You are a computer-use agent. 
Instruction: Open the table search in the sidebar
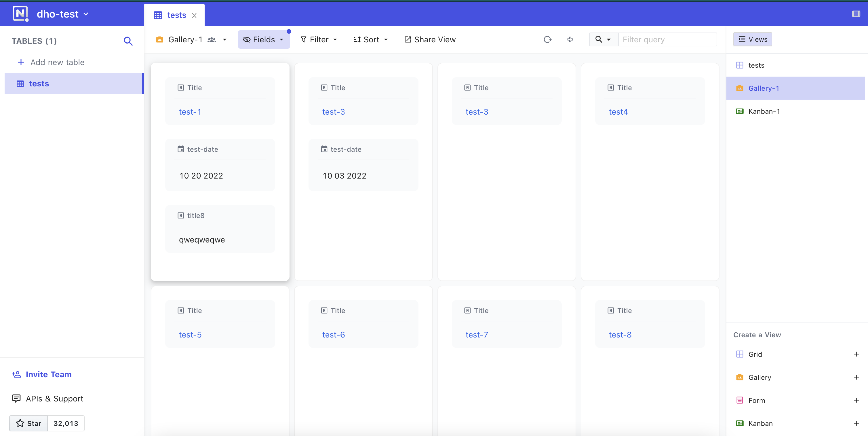tap(128, 41)
